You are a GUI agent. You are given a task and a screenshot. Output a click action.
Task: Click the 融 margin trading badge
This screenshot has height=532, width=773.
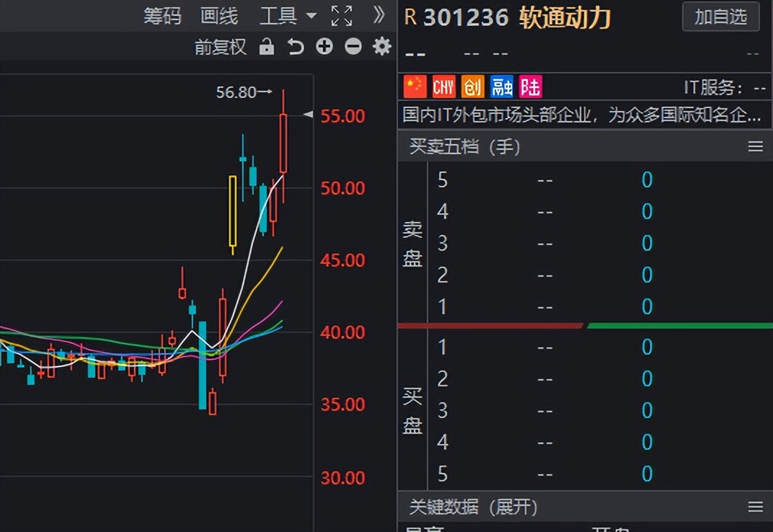coord(501,86)
